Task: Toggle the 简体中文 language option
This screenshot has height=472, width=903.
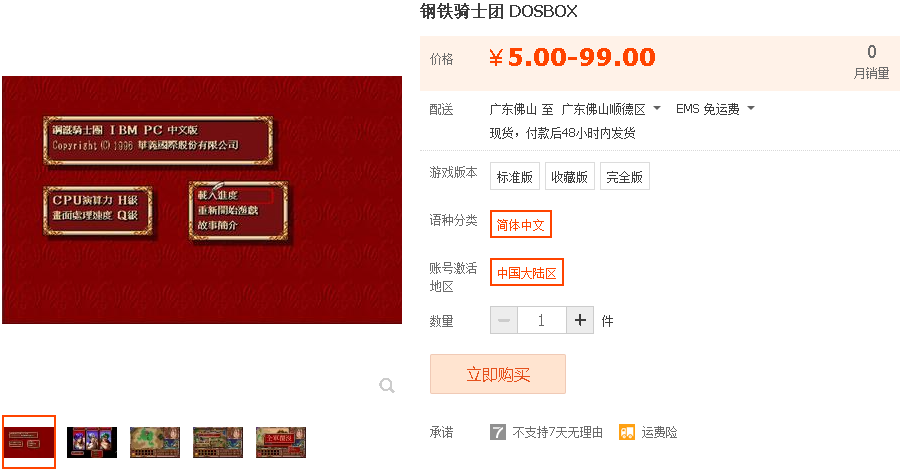Action: (521, 224)
